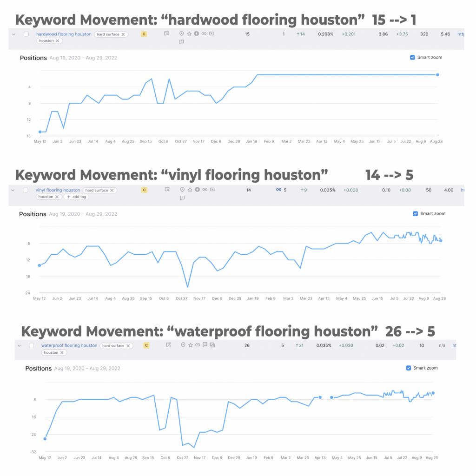
Task: Collapse the vinyl flooring houston row chevron
Action: coord(13,190)
